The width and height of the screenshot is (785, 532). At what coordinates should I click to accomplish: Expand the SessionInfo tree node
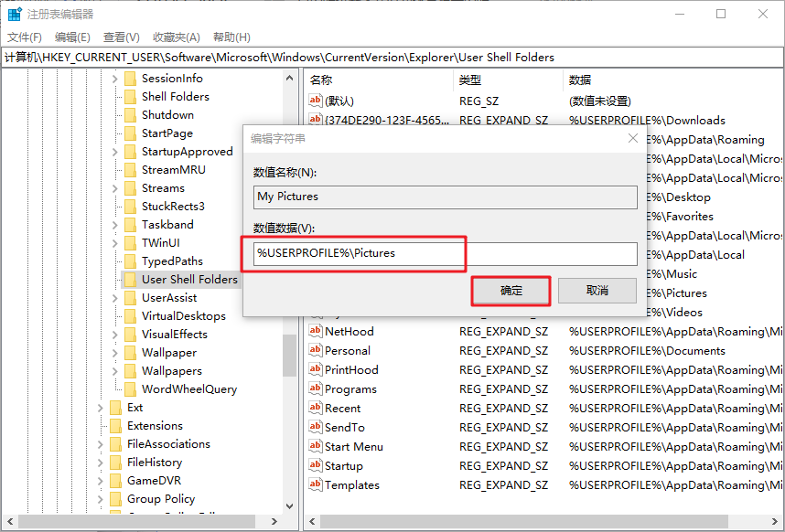click(115, 79)
